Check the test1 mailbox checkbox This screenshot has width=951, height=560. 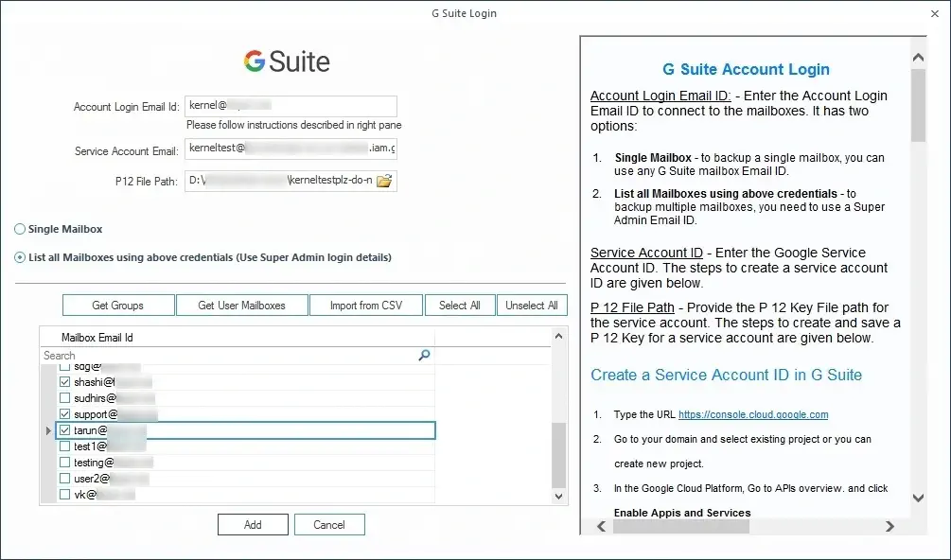click(65, 446)
